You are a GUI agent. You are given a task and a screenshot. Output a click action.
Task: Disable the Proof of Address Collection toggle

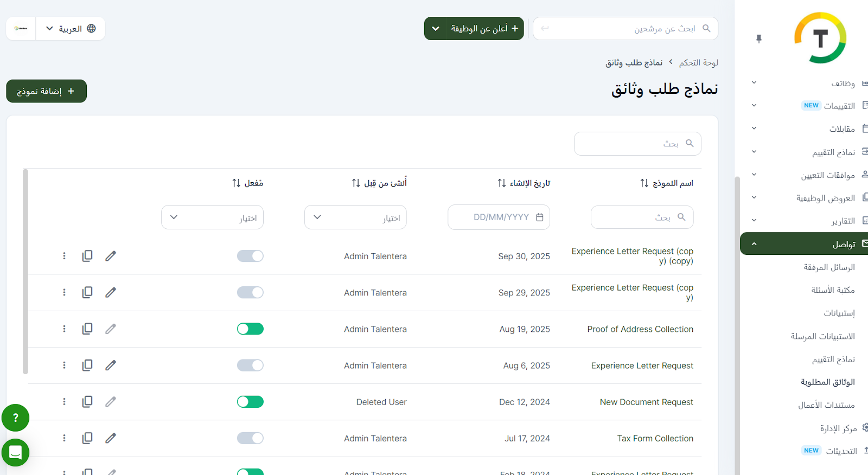point(250,329)
